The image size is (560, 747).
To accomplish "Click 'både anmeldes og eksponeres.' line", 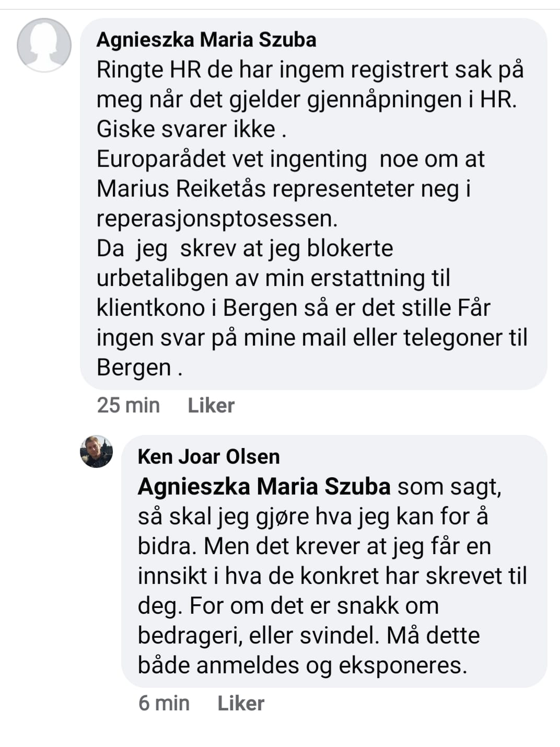I will point(302,665).
